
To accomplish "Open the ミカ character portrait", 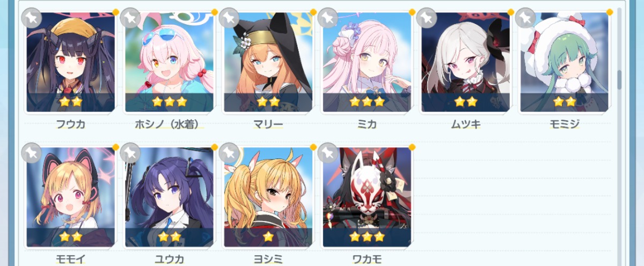I will (x=367, y=62).
